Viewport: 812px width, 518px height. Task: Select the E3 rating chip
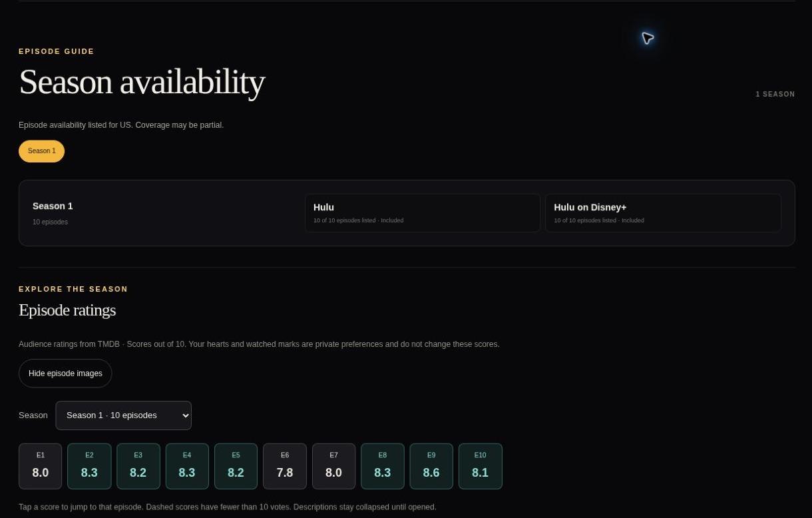click(x=138, y=466)
